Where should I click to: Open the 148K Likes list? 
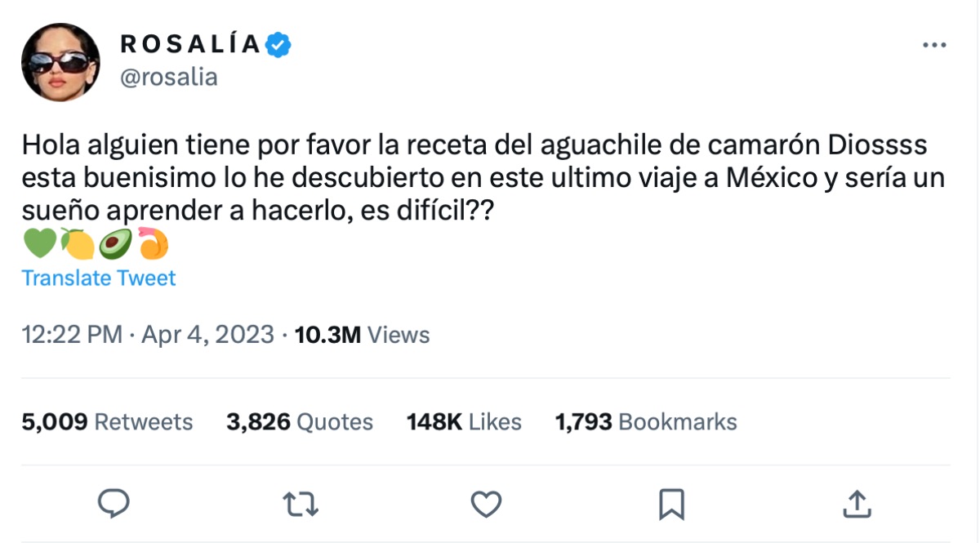pyautogui.click(x=464, y=421)
